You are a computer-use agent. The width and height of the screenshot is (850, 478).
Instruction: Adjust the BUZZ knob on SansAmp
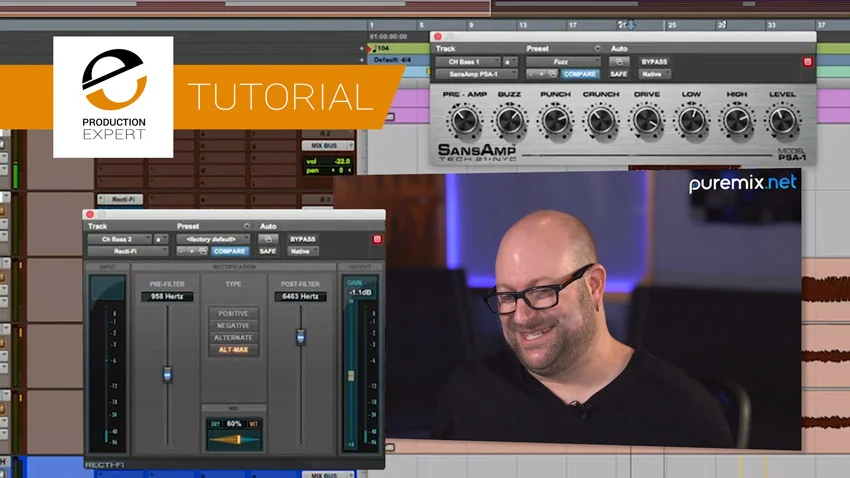tap(510, 121)
